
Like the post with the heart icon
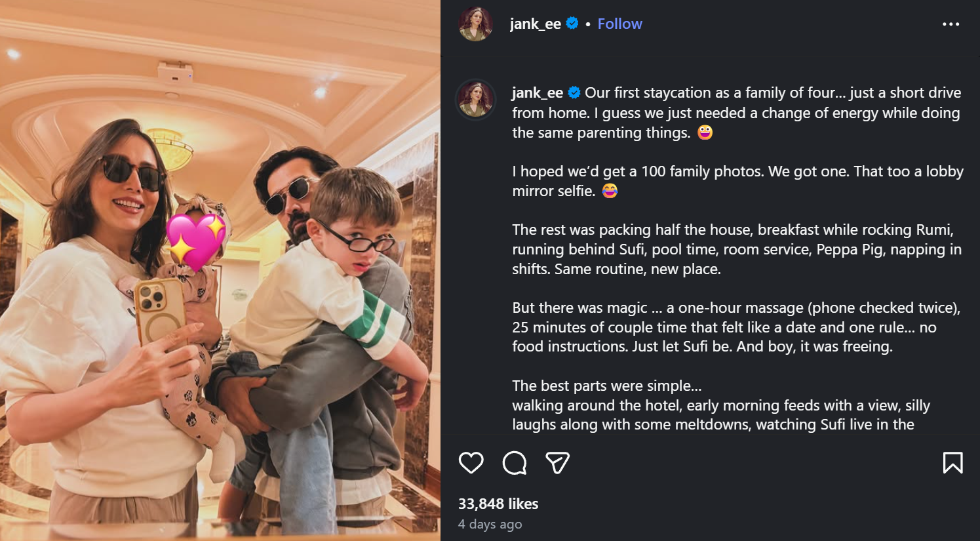tap(471, 463)
